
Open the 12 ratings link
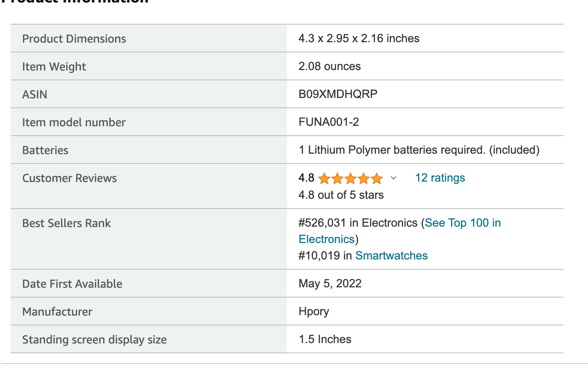point(440,178)
